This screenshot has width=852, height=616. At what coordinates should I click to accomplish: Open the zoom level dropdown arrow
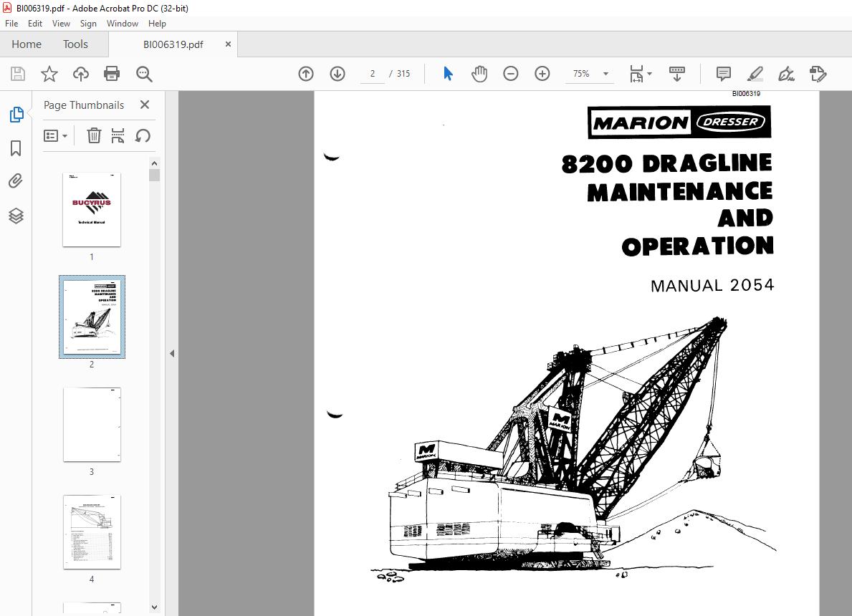(606, 74)
